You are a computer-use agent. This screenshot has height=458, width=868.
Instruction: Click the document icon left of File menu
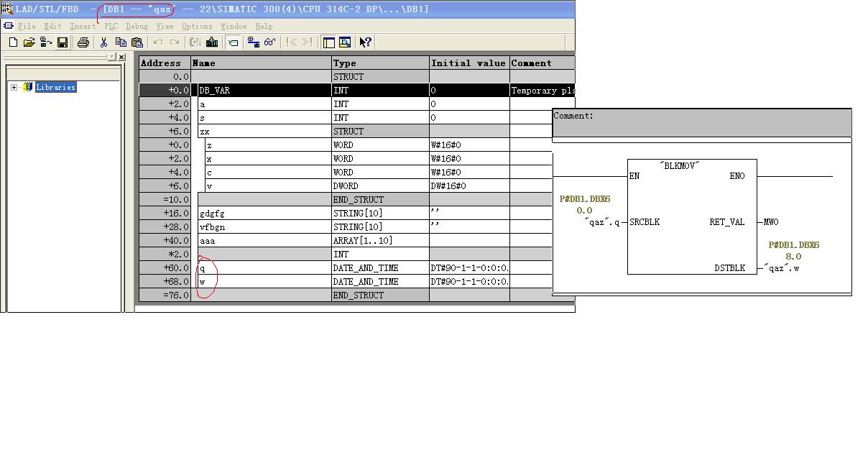pyautogui.click(x=8, y=26)
